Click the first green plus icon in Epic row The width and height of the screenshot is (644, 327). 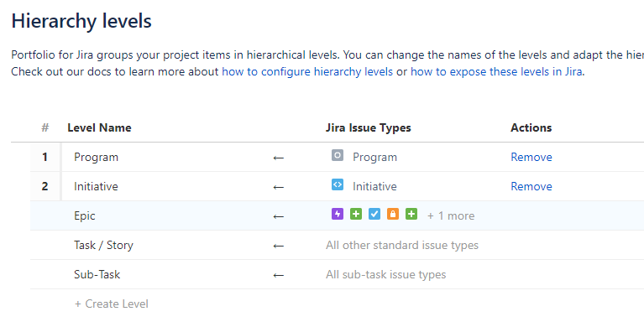[356, 214]
